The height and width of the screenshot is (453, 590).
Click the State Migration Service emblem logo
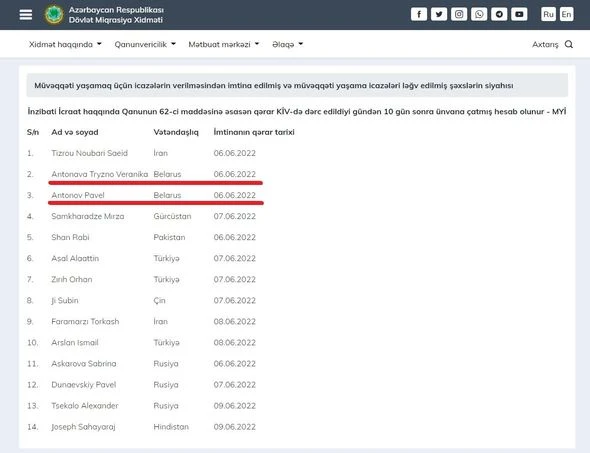pyautogui.click(x=54, y=15)
